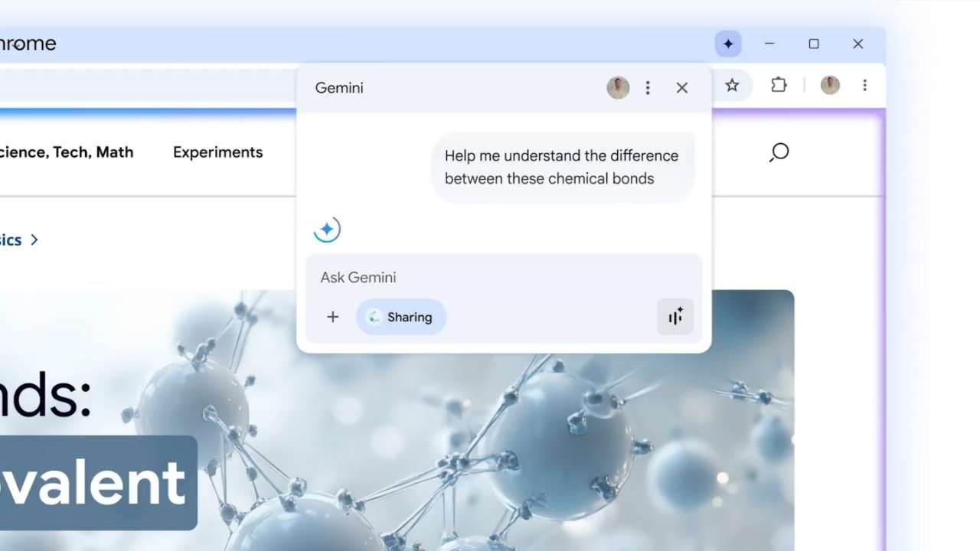Close the Gemini side panel
Screen dimensions: 980x551
pyautogui.click(x=681, y=87)
